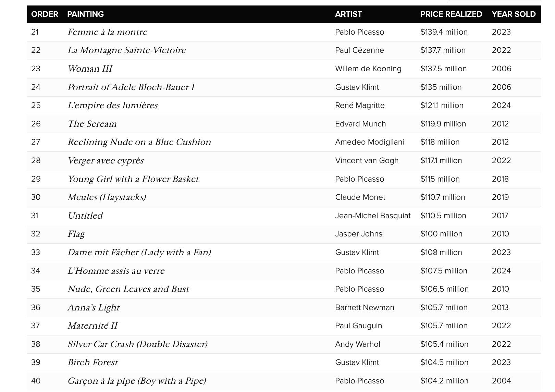Click the YEAR SOLD column header

coord(514,14)
